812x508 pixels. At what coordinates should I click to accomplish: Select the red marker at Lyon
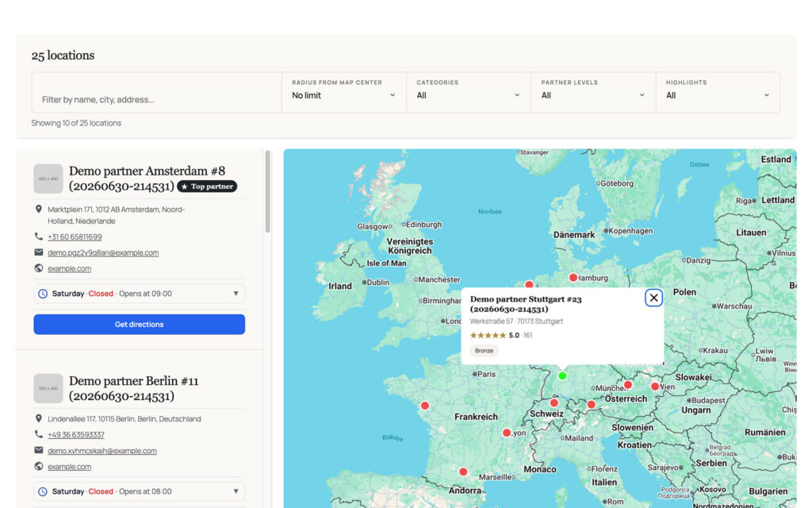point(507,433)
